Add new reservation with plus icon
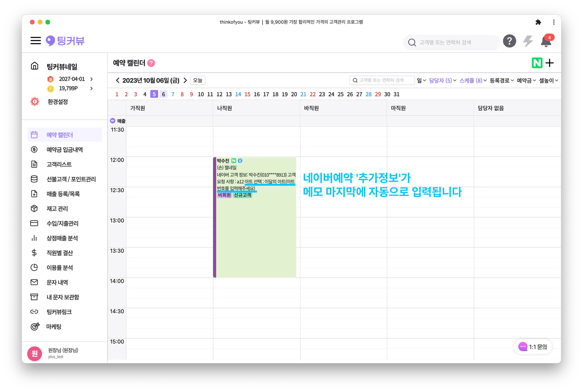The image size is (583, 392). (x=550, y=63)
